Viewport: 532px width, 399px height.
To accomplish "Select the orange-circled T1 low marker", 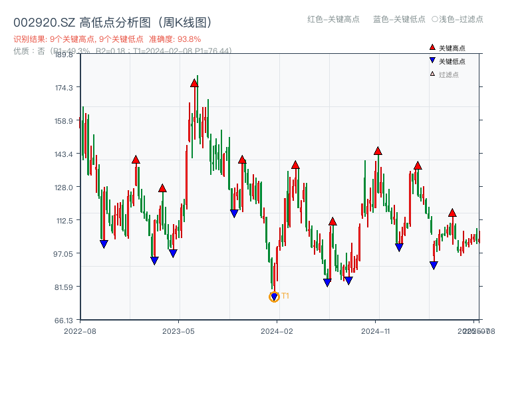I will pos(274,297).
